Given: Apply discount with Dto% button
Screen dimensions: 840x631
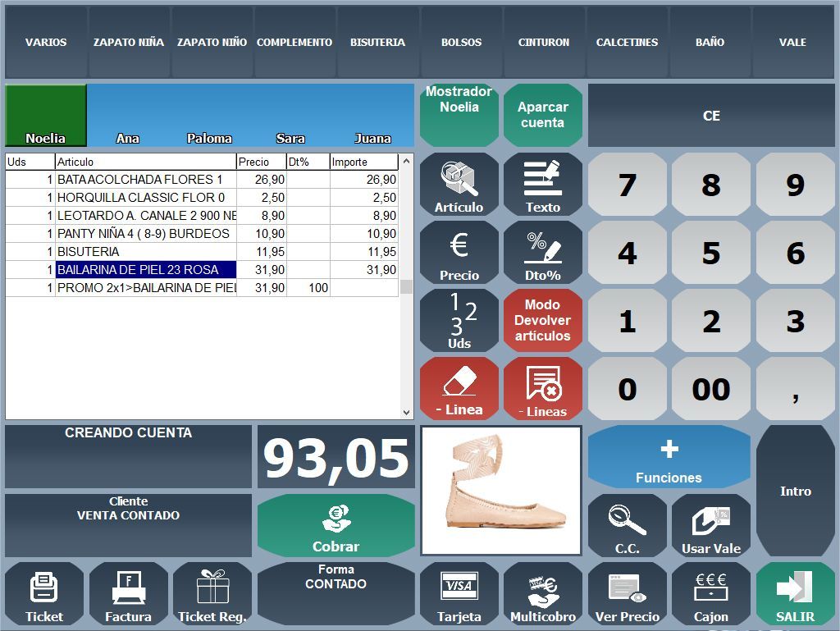Looking at the screenshot, I should [542, 253].
